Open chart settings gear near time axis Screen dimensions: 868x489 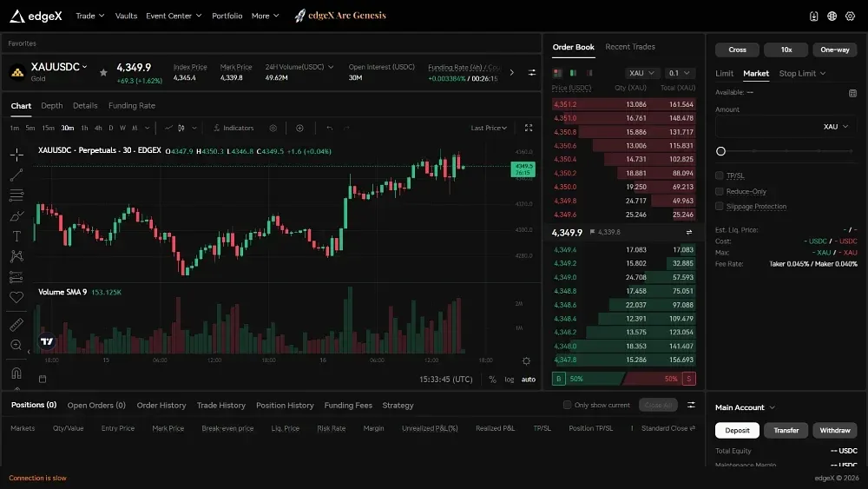coord(527,361)
